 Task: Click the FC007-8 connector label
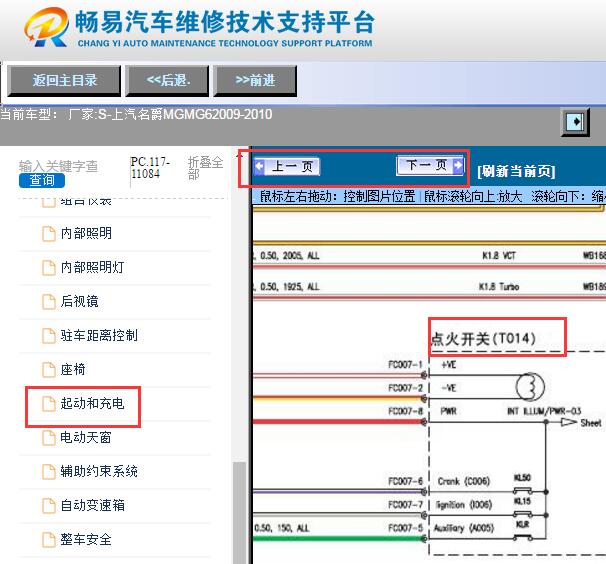(x=405, y=411)
